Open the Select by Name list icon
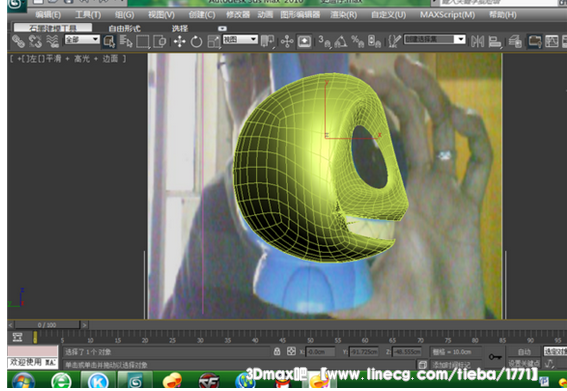 click(x=126, y=42)
